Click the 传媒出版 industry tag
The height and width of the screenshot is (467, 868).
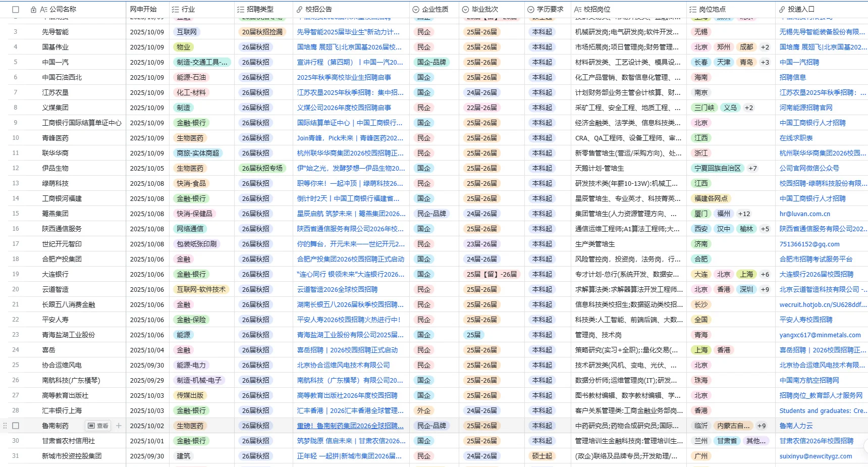(190, 395)
